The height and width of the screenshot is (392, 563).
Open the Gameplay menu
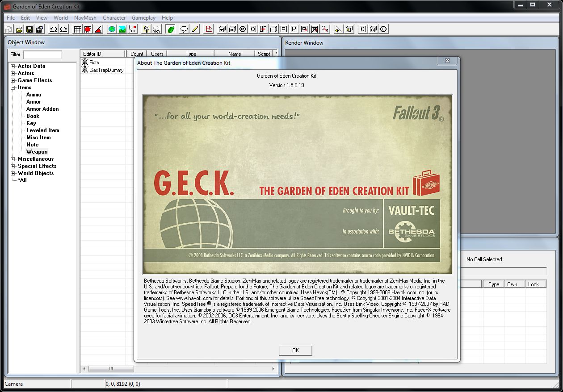click(143, 18)
